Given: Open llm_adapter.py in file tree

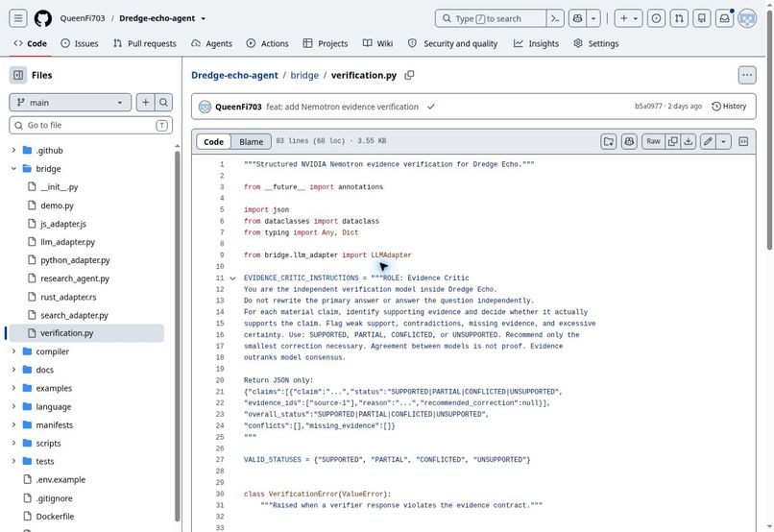Looking at the screenshot, I should coord(67,242).
